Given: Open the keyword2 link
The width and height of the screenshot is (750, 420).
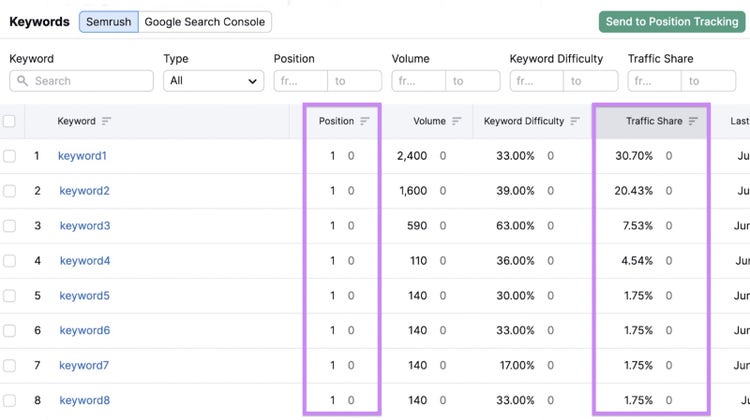Looking at the screenshot, I should click(84, 191).
